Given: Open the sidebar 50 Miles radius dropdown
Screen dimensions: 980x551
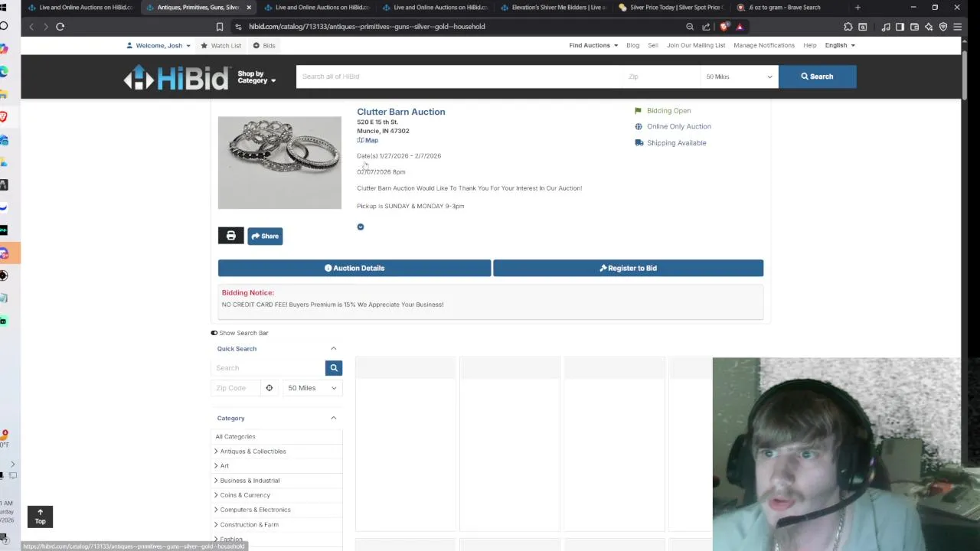Looking at the screenshot, I should (x=312, y=388).
